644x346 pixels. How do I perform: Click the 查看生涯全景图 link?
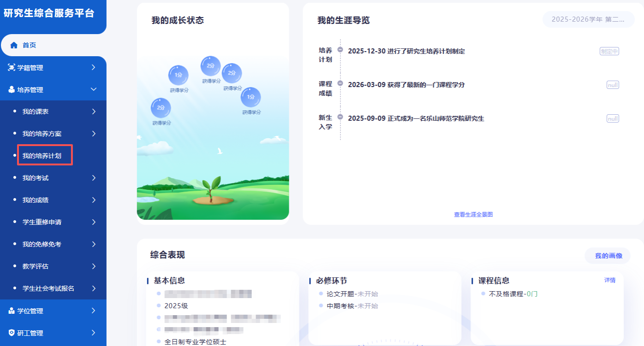pyautogui.click(x=473, y=215)
